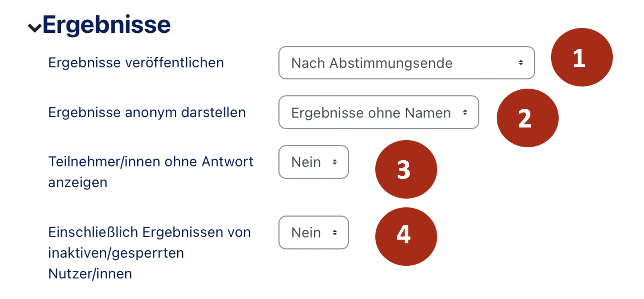Collapse the Ergebnisse section chevron

pos(35,28)
